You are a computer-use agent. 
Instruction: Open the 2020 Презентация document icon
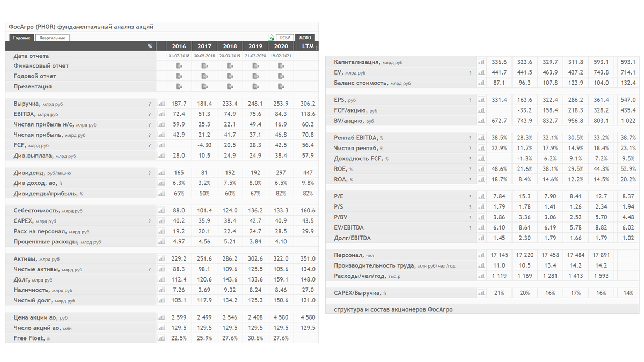[x=280, y=86]
